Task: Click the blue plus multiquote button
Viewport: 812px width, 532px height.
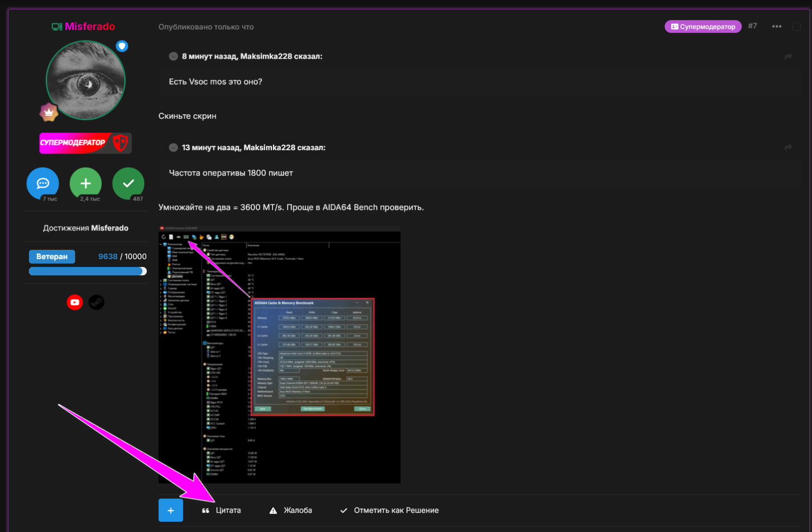Action: [170, 510]
